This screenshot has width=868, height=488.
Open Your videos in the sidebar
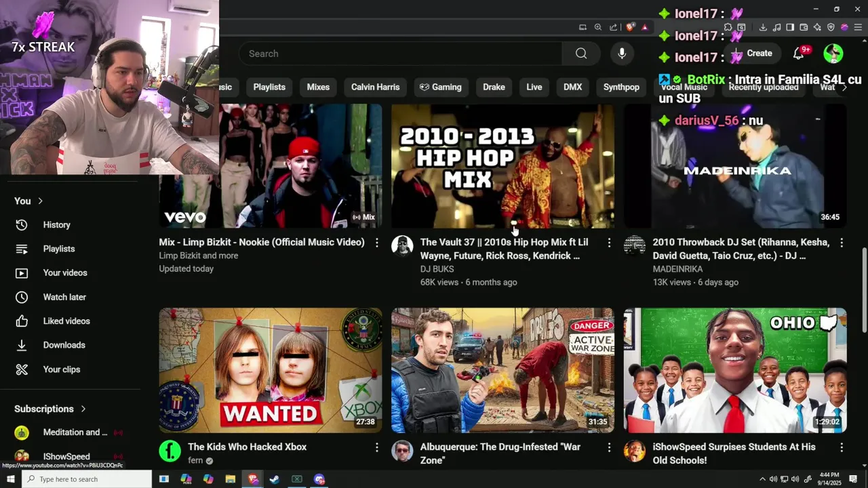(x=65, y=273)
